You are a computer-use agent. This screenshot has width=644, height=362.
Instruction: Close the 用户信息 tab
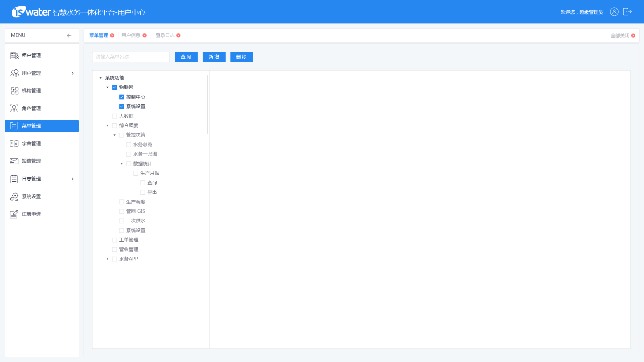(145, 36)
